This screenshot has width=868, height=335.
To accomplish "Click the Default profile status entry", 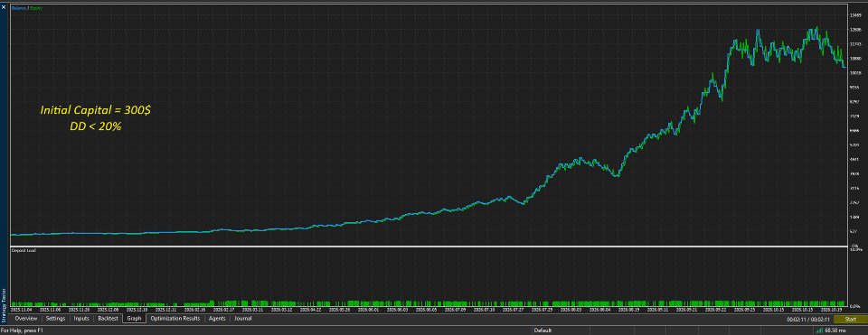I will pyautogui.click(x=542, y=330).
